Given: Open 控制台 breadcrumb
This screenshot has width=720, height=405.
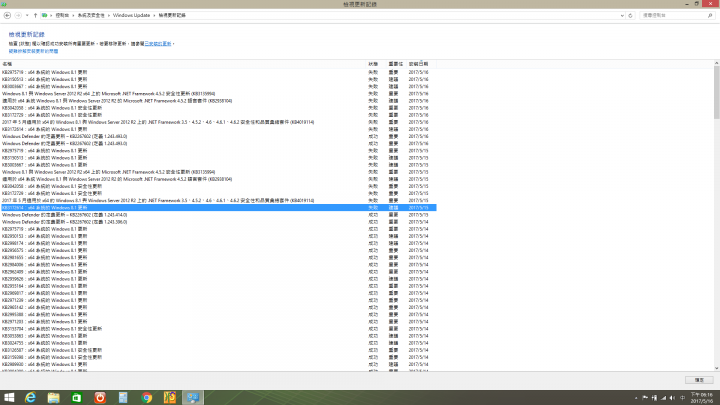Looking at the screenshot, I should tap(62, 15).
